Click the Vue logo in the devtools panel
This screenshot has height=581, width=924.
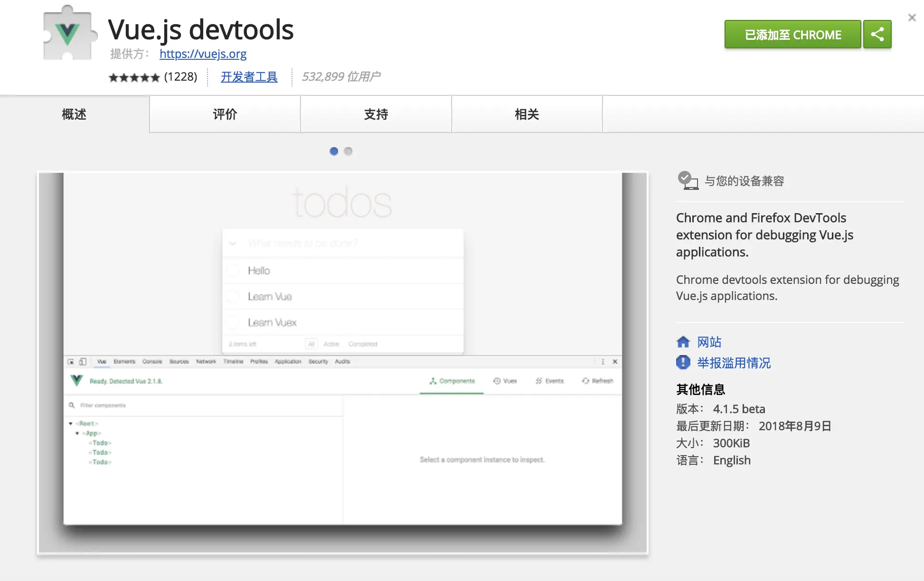pos(76,380)
